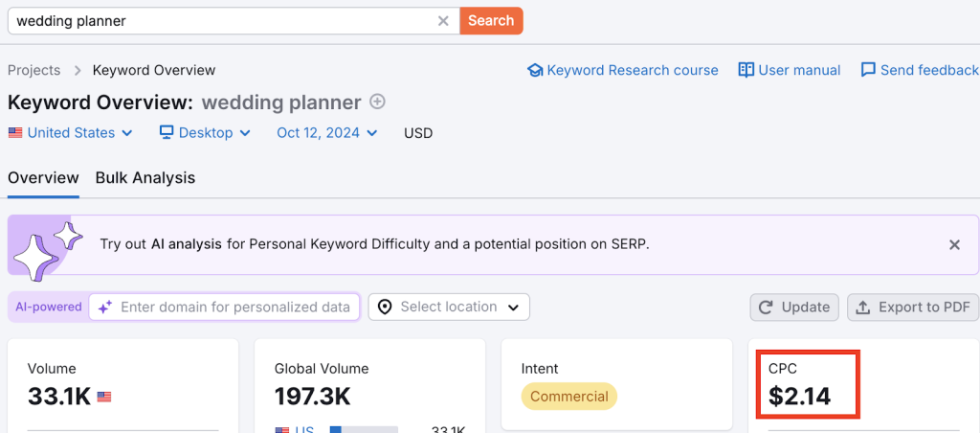The width and height of the screenshot is (980, 433).
Task: Click the refresh arrow icon on Update
Action: click(x=765, y=308)
